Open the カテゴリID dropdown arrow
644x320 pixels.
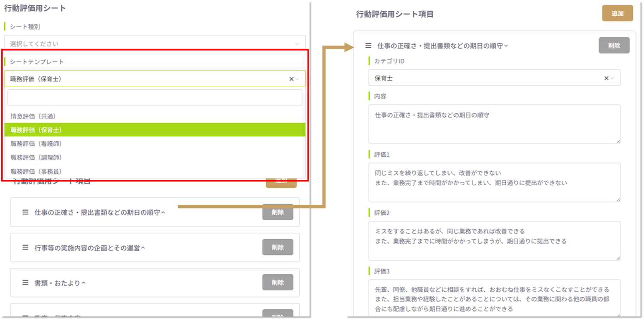tap(613, 78)
